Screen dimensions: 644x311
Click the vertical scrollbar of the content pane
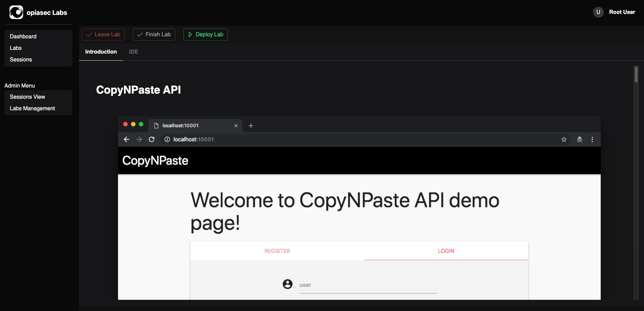(x=636, y=183)
